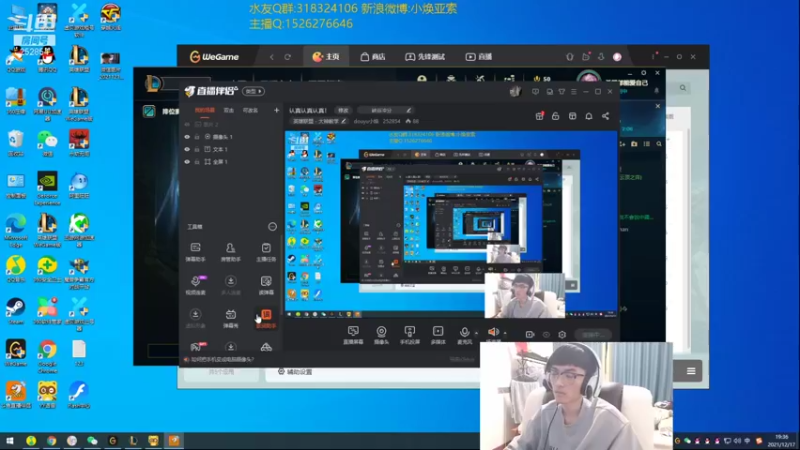Click 辅助设置 in WeGame window
Screen dimensions: 800x450
tap(295, 372)
